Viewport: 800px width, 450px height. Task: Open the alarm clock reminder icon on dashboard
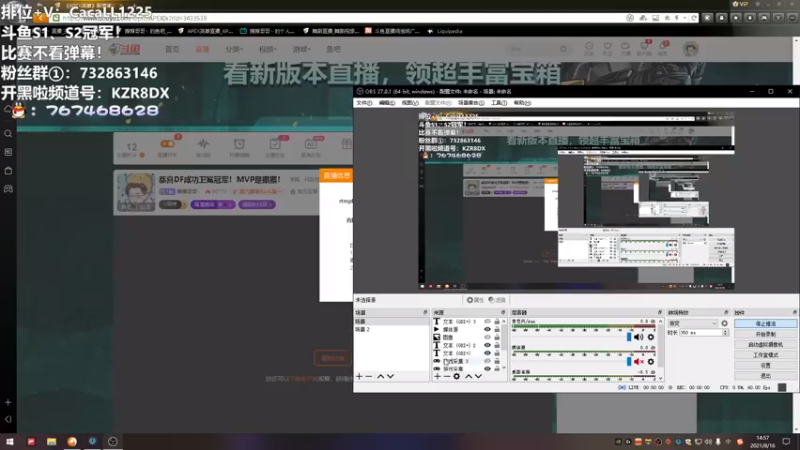239,144
